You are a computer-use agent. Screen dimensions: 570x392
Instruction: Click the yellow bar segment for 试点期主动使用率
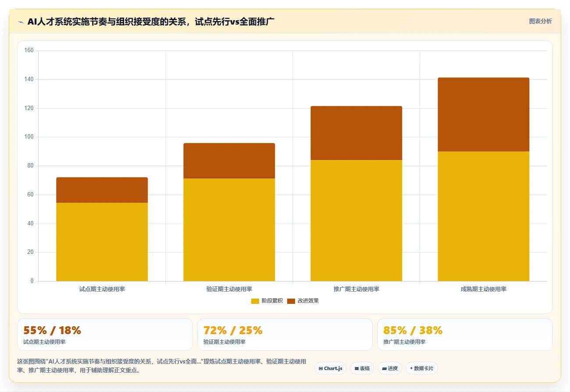[x=102, y=242]
